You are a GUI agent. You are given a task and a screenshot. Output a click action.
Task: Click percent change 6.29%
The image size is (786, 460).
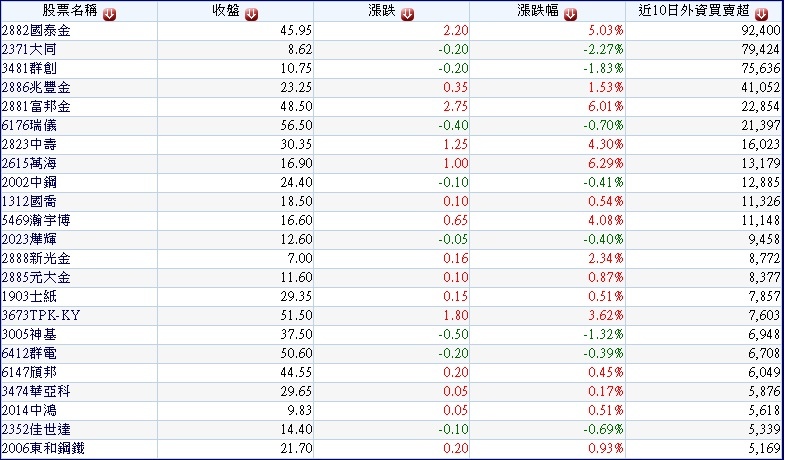pyautogui.click(x=606, y=163)
